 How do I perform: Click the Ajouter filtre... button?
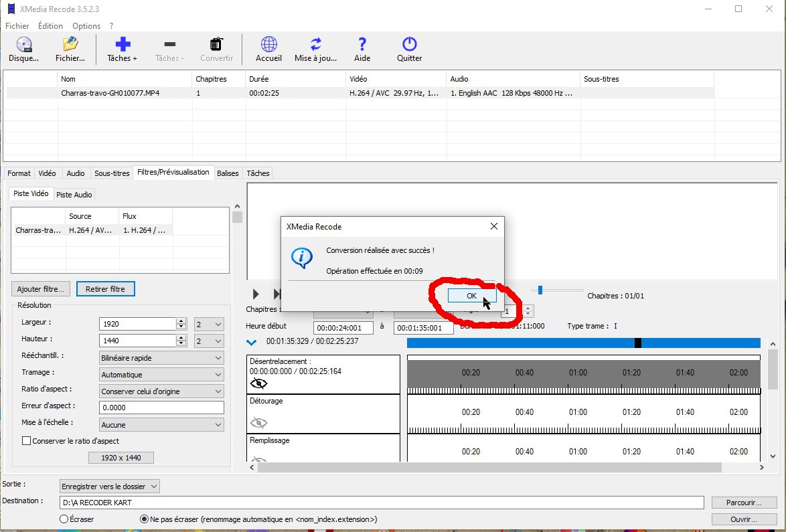point(41,289)
